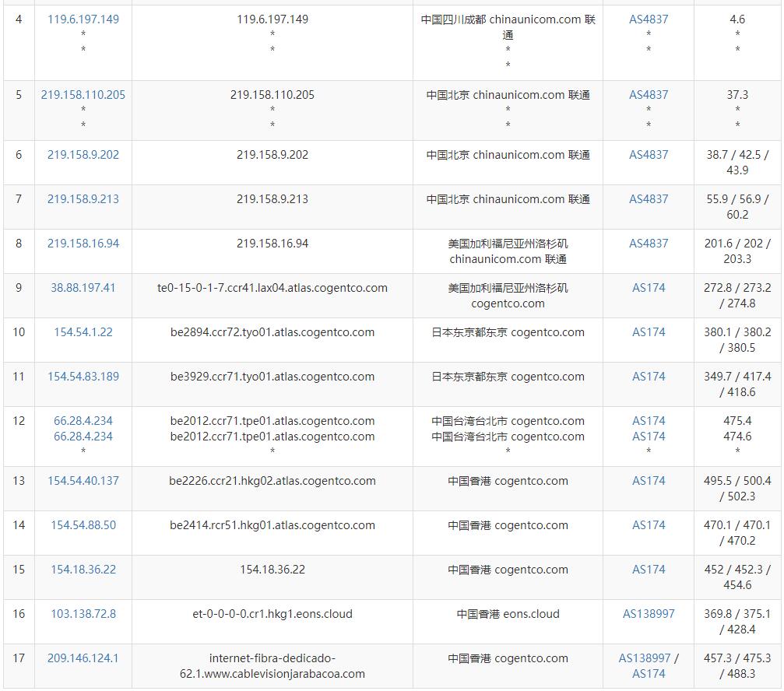Open the 154.18.36.22 IP link
This screenshot has height=691, width=784.
click(83, 570)
